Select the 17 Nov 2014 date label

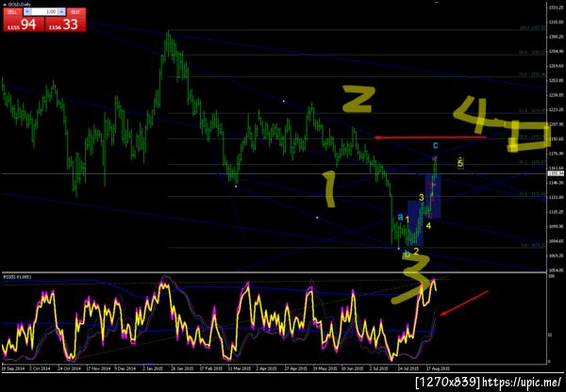[97, 368]
